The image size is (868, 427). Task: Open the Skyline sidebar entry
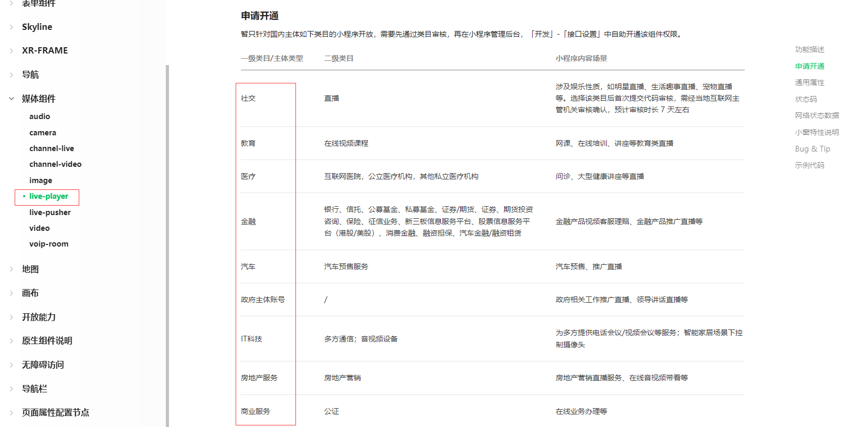pyautogui.click(x=37, y=27)
